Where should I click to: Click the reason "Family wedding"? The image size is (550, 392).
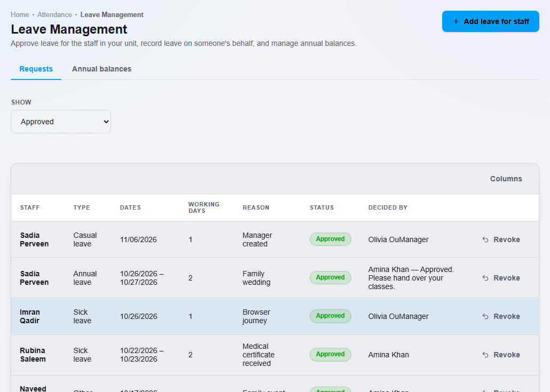point(256,278)
